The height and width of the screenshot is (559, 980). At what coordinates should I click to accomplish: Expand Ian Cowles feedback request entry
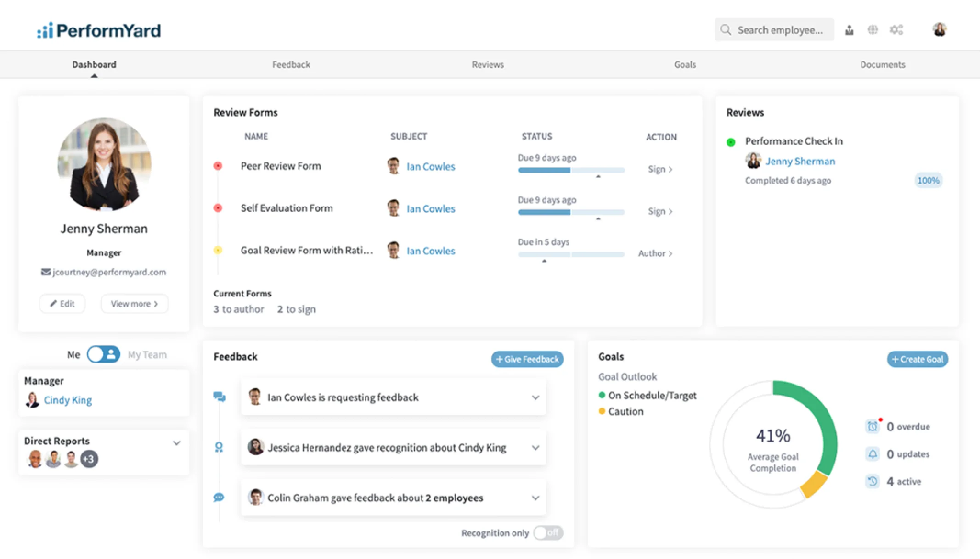pos(535,397)
